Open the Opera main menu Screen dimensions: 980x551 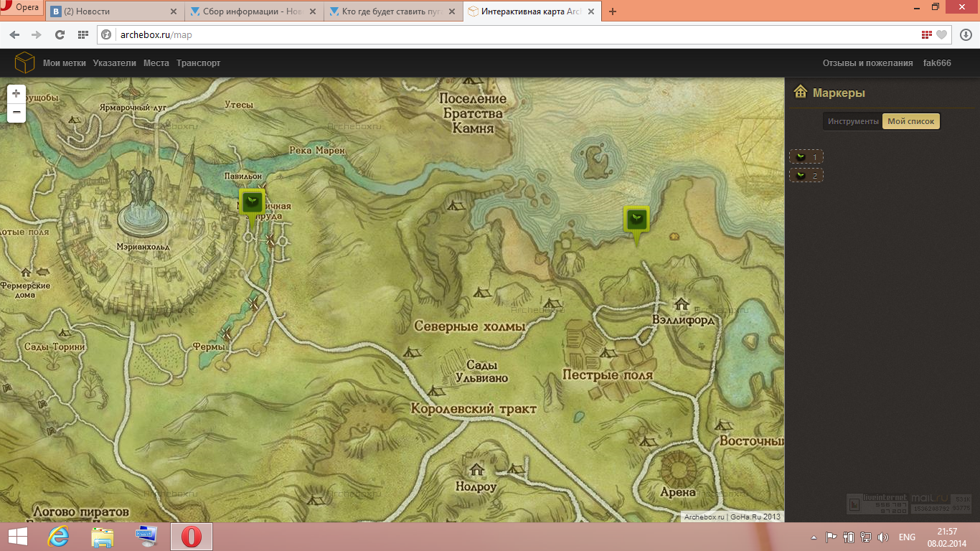point(21,7)
